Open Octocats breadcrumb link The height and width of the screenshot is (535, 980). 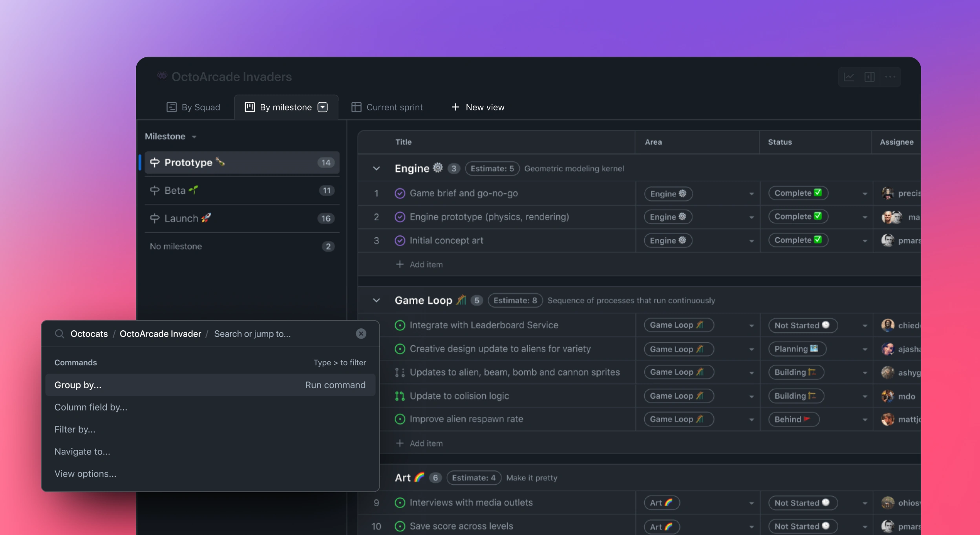pos(89,334)
